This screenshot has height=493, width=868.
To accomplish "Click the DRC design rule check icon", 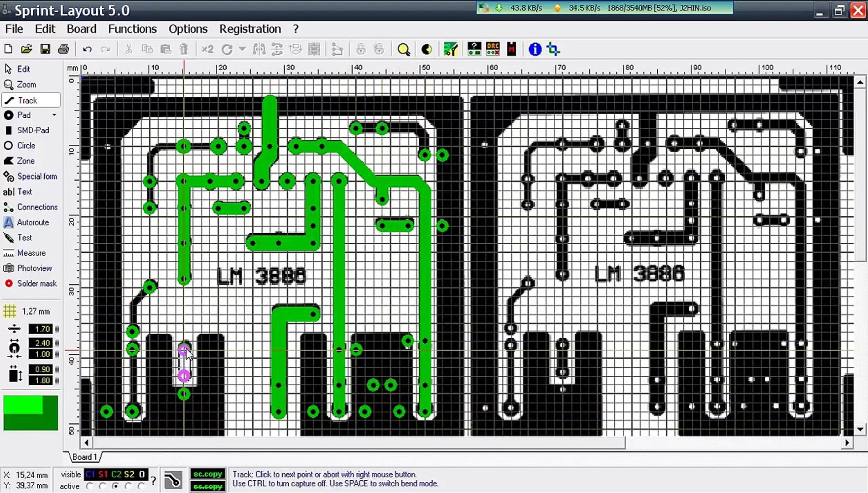I will coord(493,49).
